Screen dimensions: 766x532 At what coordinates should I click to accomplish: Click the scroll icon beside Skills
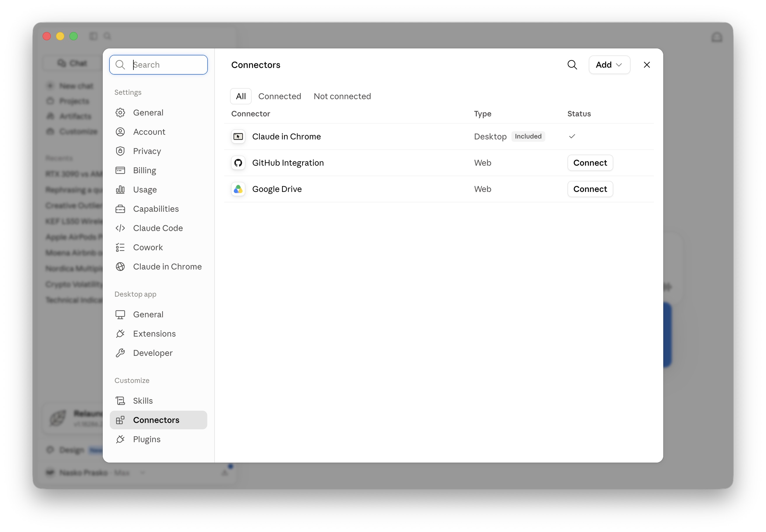[x=121, y=401]
